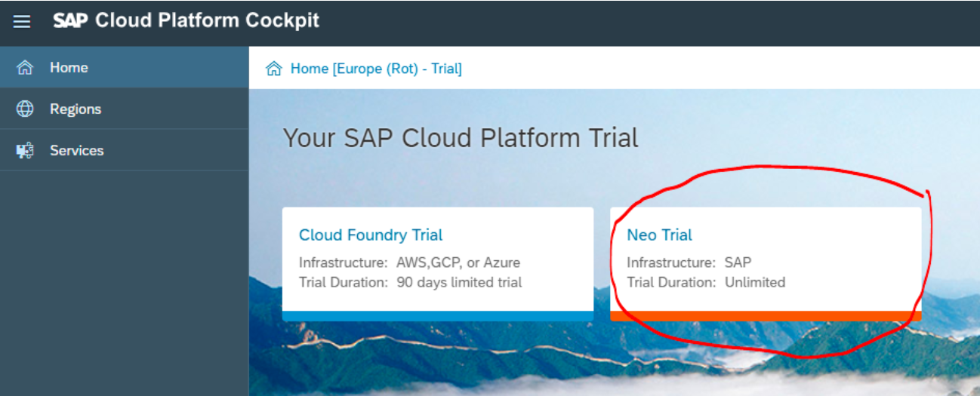Click the Services puzzle icon
This screenshot has width=980, height=396.
pos(25,151)
